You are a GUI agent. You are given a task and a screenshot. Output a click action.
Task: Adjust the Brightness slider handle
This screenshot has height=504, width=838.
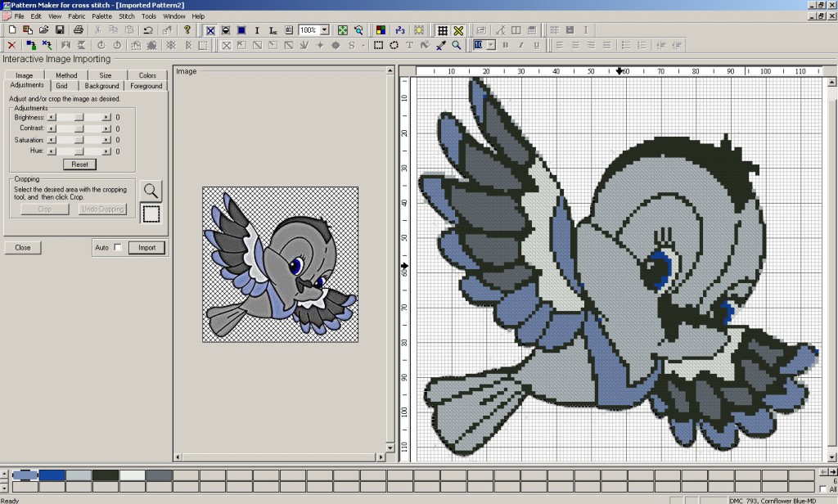79,118
